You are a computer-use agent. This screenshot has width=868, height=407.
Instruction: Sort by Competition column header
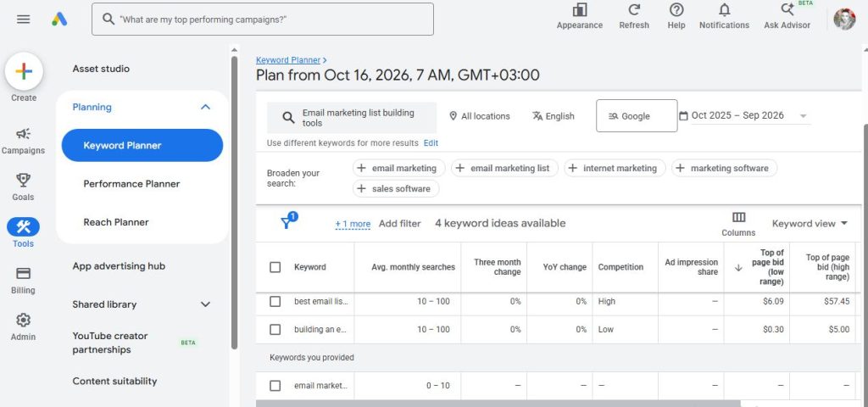pyautogui.click(x=620, y=267)
